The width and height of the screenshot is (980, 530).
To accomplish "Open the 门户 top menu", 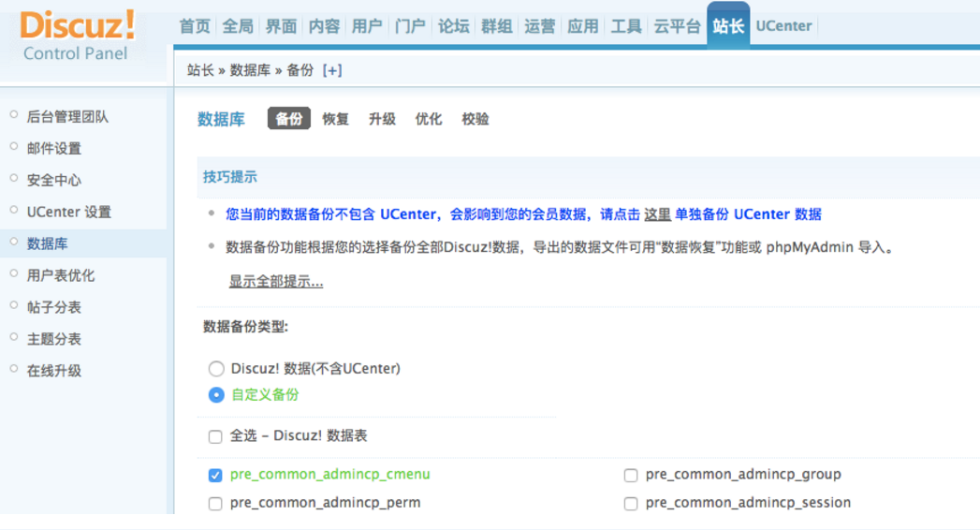I will pyautogui.click(x=410, y=26).
